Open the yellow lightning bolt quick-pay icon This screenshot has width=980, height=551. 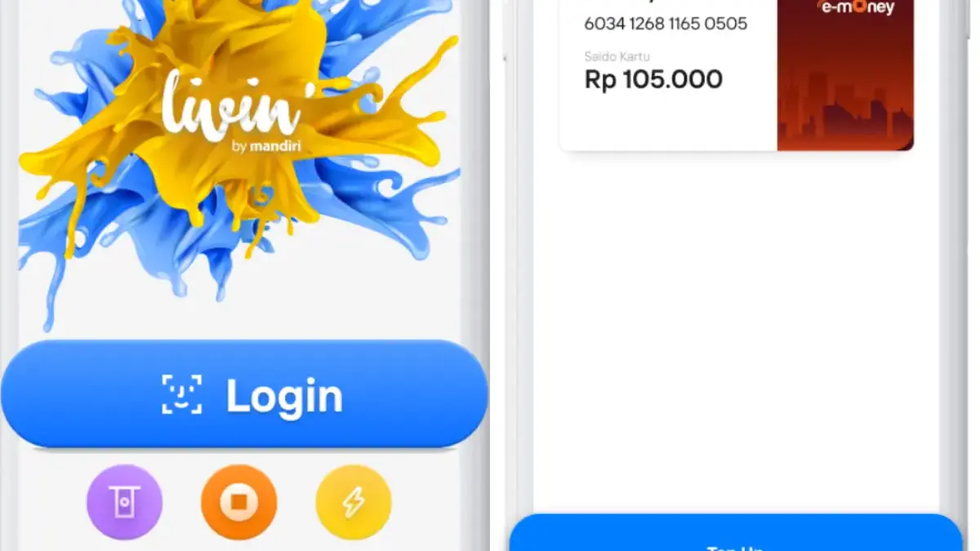click(354, 502)
